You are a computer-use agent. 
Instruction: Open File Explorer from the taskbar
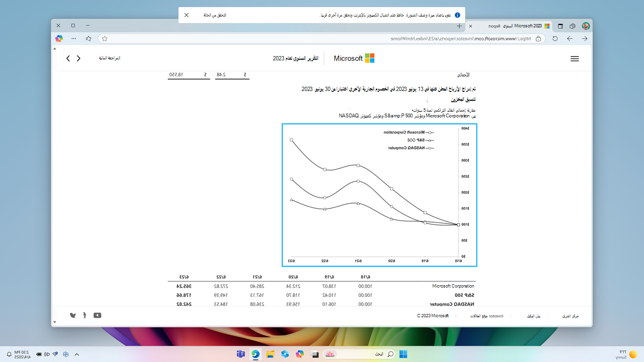pyautogui.click(x=270, y=354)
